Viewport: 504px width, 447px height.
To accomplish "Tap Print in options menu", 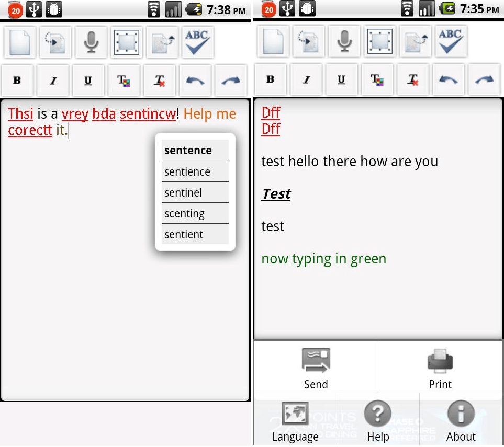I will click(x=440, y=367).
